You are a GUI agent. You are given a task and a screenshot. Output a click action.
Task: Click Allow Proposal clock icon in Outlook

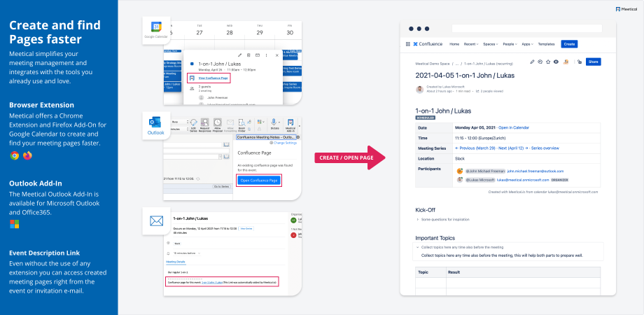(217, 125)
